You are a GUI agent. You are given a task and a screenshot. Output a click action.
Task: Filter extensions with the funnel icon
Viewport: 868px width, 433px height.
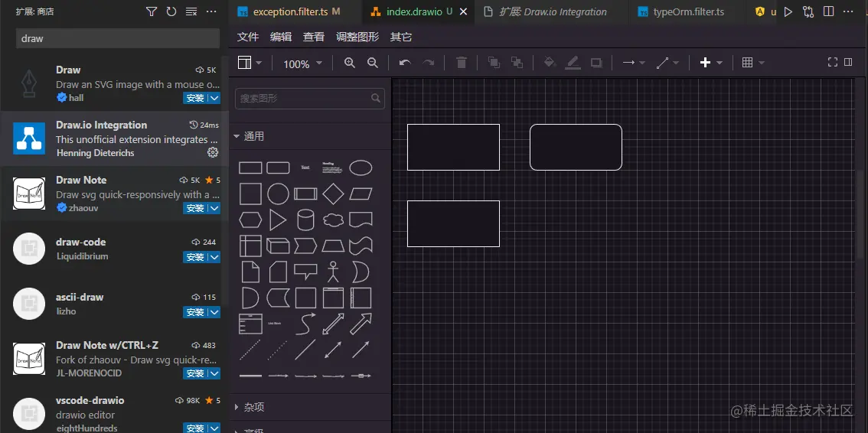coord(152,11)
